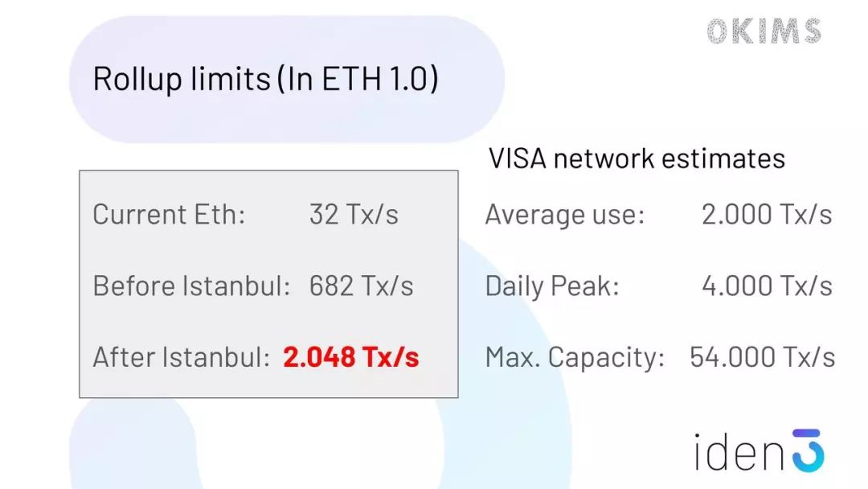The width and height of the screenshot is (868, 489).
Task: Click the Average use label
Action: 565,215
